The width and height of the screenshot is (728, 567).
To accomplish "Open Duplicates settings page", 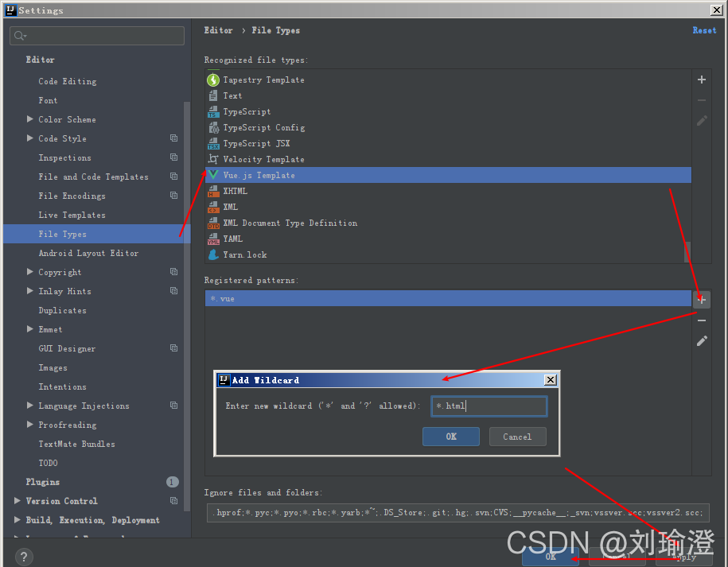I will click(62, 310).
